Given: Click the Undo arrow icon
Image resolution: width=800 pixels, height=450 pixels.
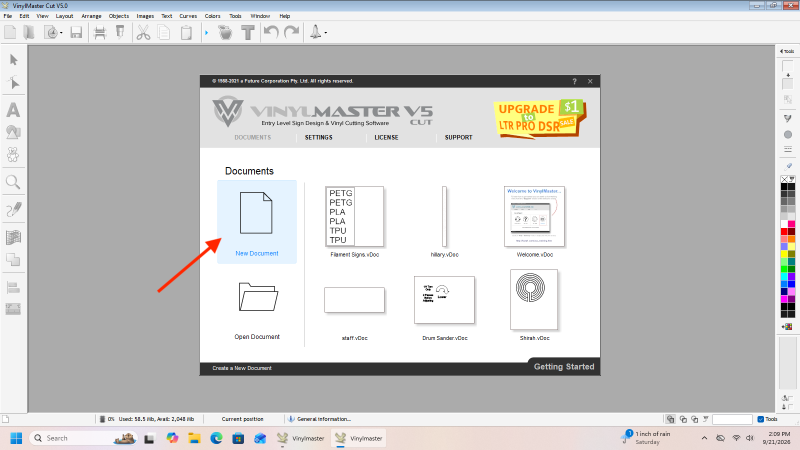Looking at the screenshot, I should [271, 32].
